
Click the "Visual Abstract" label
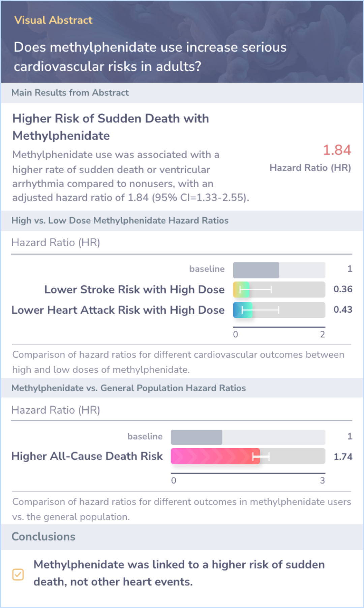[53, 20]
